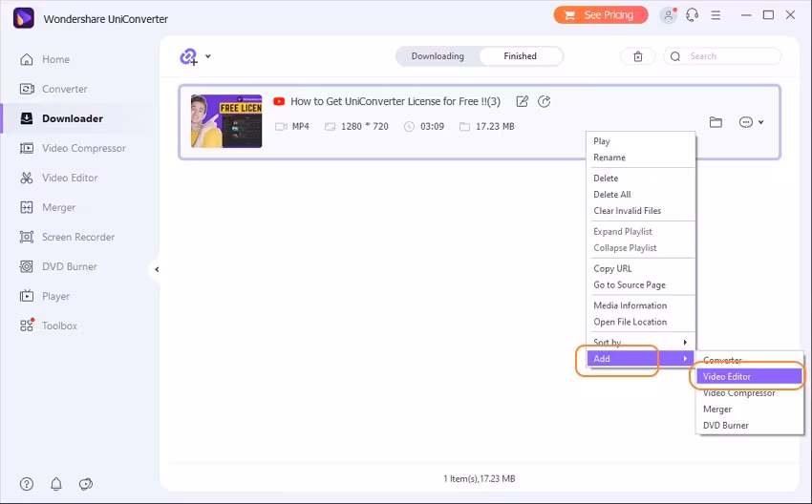Click the YouTube source icon
The width and height of the screenshot is (812, 504).
[279, 101]
